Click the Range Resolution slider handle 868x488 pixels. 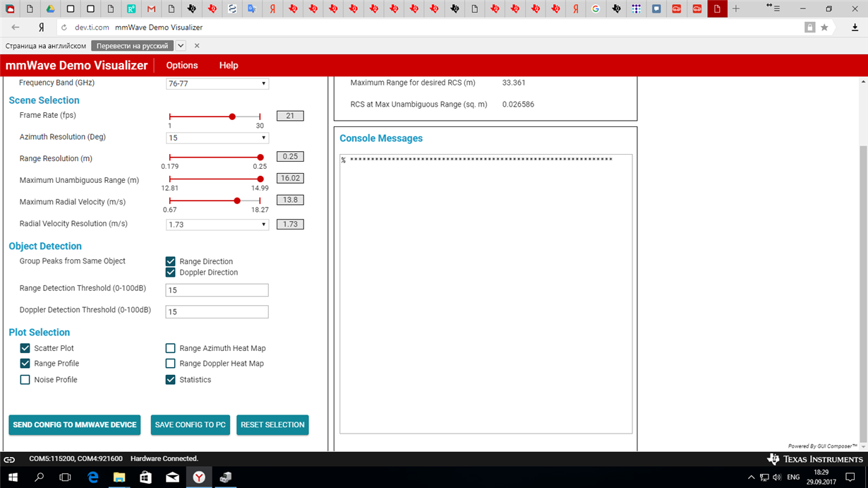click(x=260, y=157)
